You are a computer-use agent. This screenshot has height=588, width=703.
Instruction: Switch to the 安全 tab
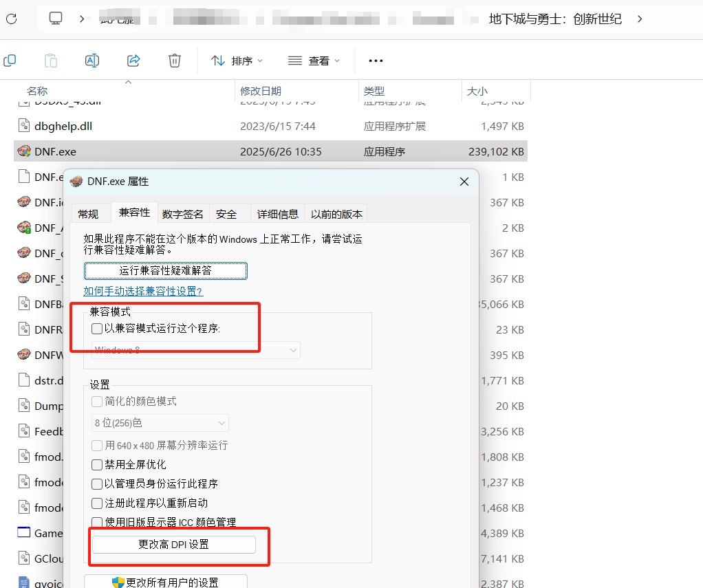click(x=226, y=215)
